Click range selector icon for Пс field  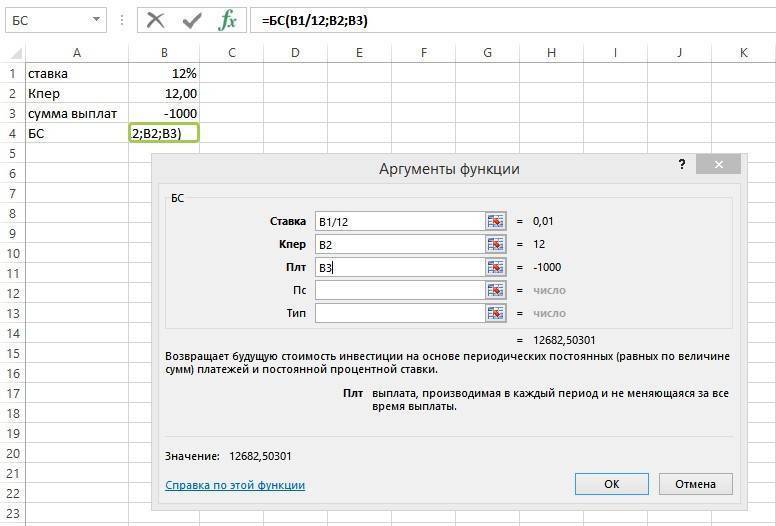(496, 290)
